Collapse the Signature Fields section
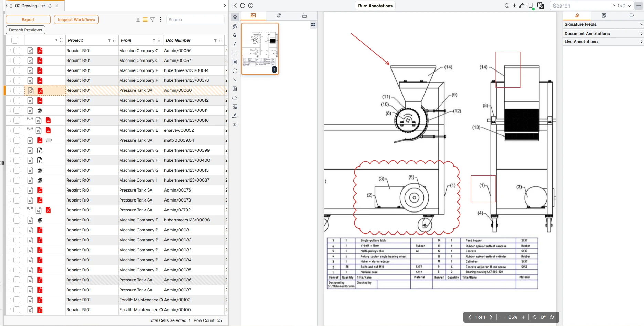Screen dimensions: 644x326 pyautogui.click(x=603, y=24)
